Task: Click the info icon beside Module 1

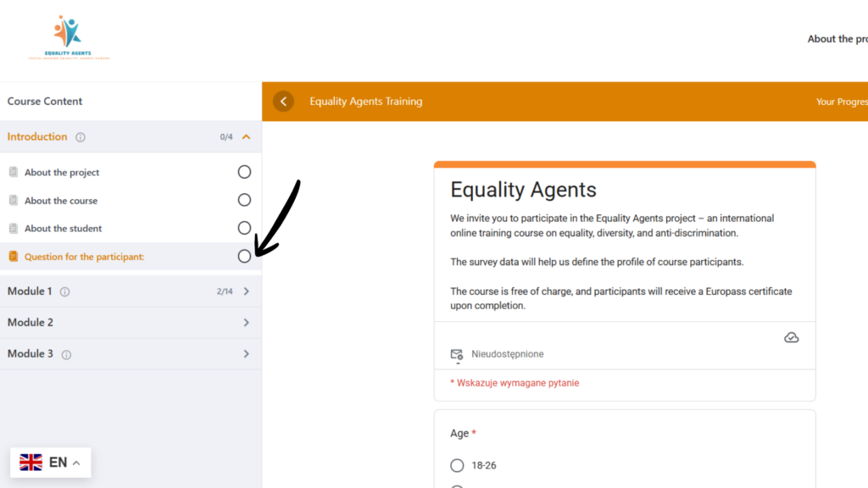Action: 65,291
